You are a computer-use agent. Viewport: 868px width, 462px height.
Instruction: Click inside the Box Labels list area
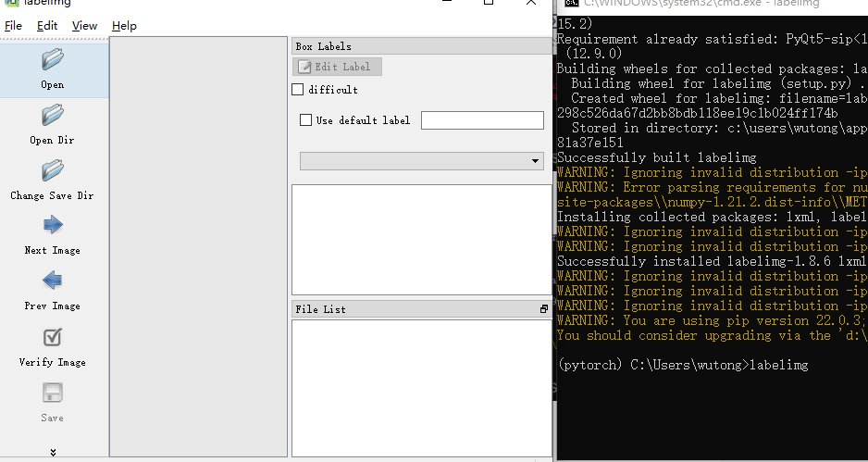pos(422,240)
